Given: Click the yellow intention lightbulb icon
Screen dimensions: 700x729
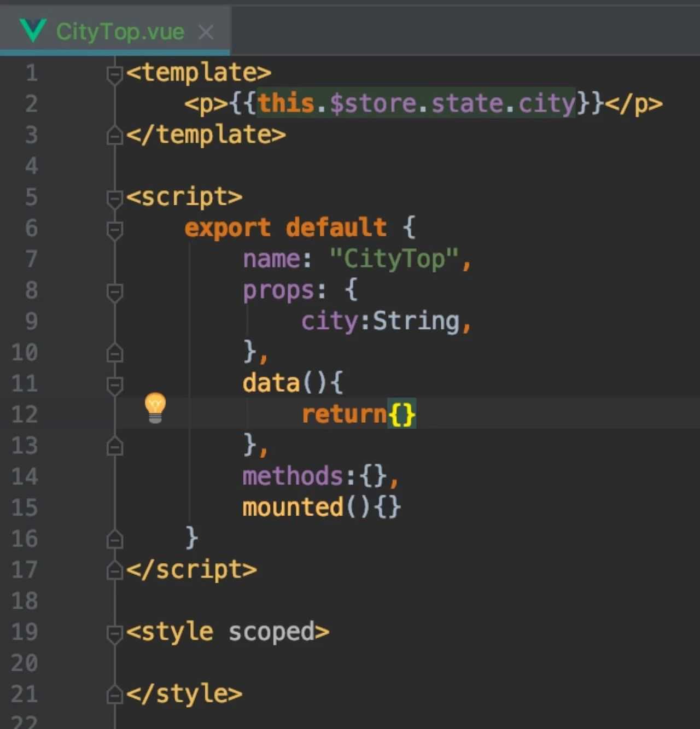Looking at the screenshot, I should coord(155,408).
